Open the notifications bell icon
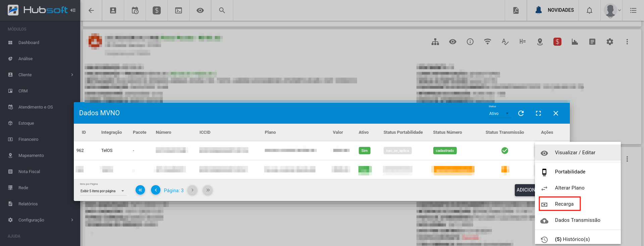Image resolution: width=644 pixels, height=246 pixels. (x=589, y=10)
